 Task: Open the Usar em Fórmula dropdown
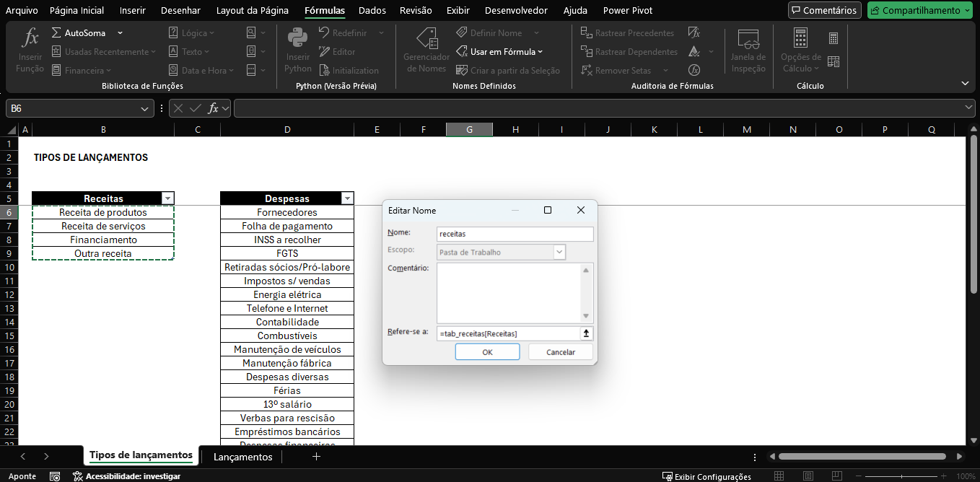coord(499,52)
